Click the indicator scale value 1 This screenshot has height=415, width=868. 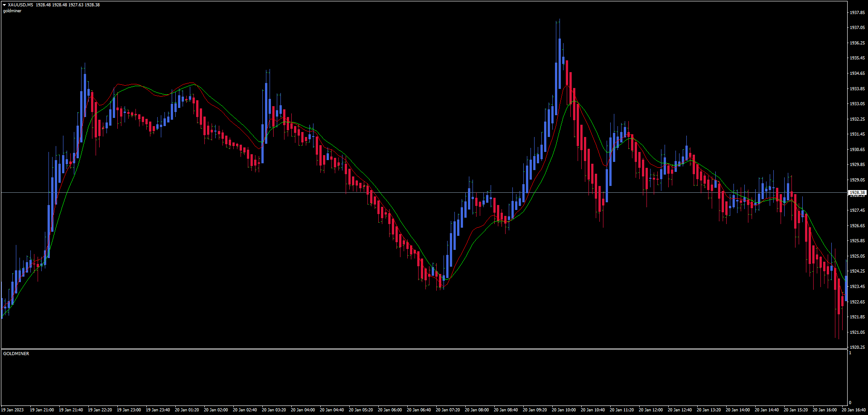pos(850,353)
